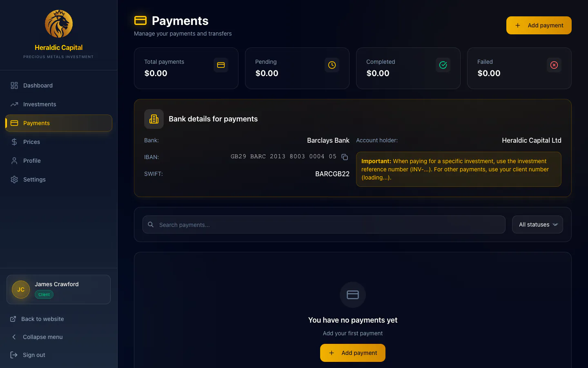Click the green checkmark on Completed card

[443, 65]
